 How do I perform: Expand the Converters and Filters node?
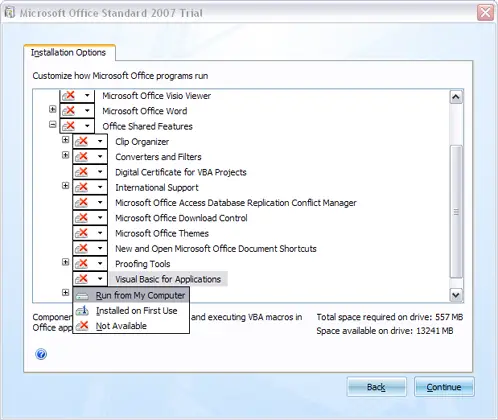(x=65, y=155)
